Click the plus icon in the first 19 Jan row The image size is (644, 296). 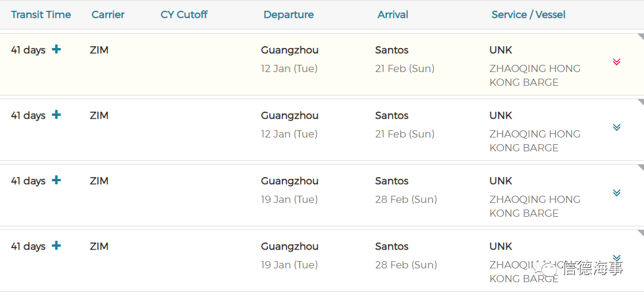click(x=56, y=180)
